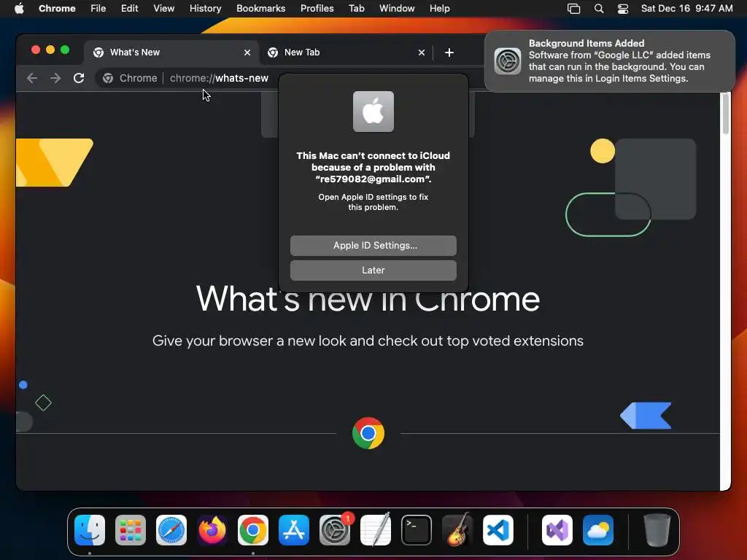This screenshot has width=747, height=560.
Task: Open the Window menu
Action: pyautogui.click(x=397, y=9)
